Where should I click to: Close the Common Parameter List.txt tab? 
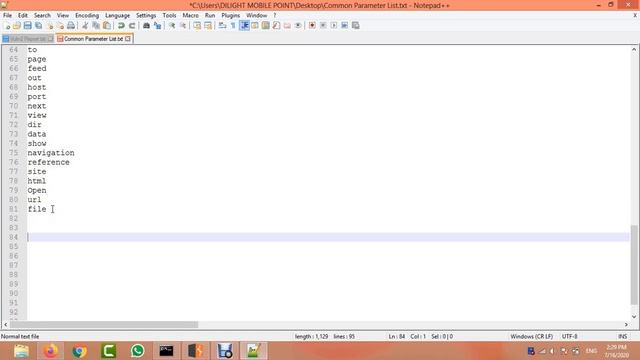[128, 39]
